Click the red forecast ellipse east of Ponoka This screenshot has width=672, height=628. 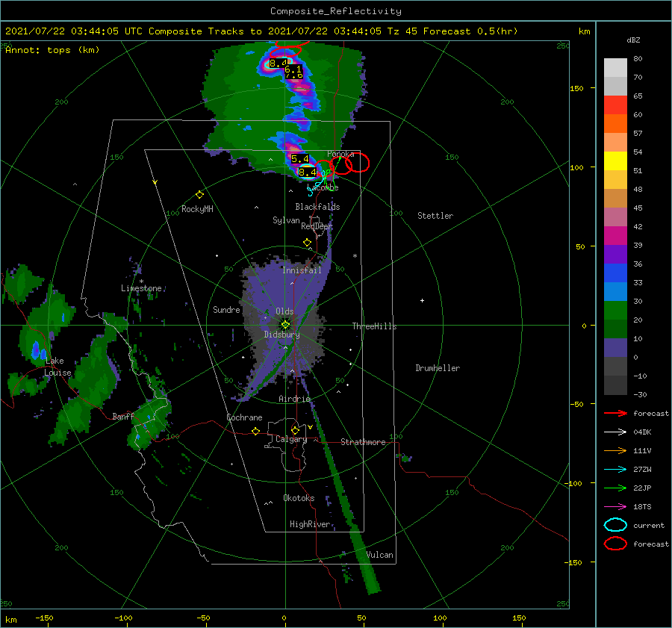click(x=358, y=161)
